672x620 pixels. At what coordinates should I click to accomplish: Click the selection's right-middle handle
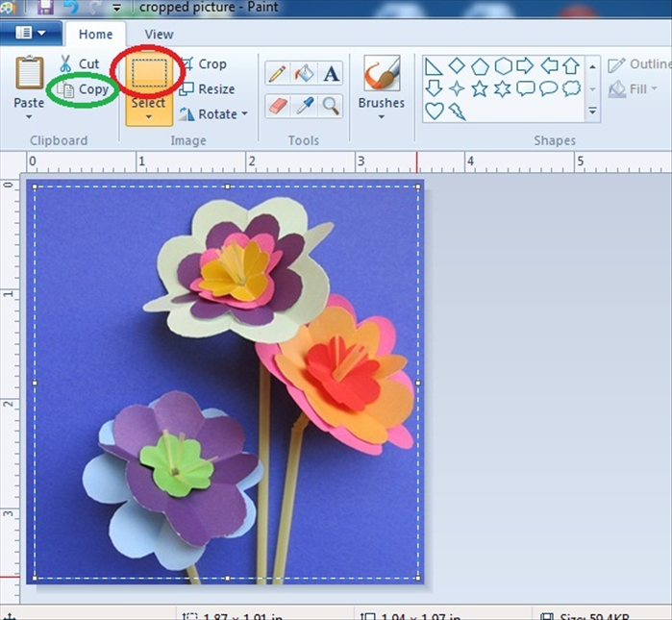419,383
